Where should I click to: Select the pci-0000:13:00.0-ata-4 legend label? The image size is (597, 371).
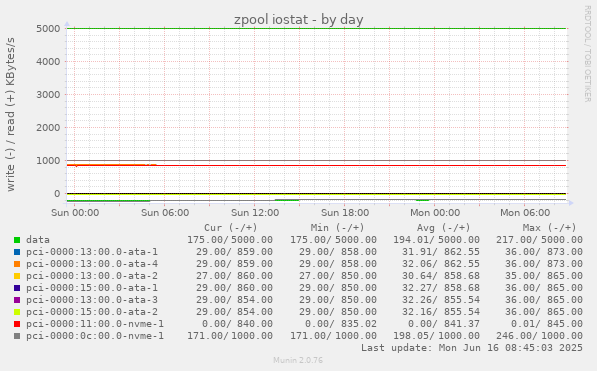tap(92, 264)
